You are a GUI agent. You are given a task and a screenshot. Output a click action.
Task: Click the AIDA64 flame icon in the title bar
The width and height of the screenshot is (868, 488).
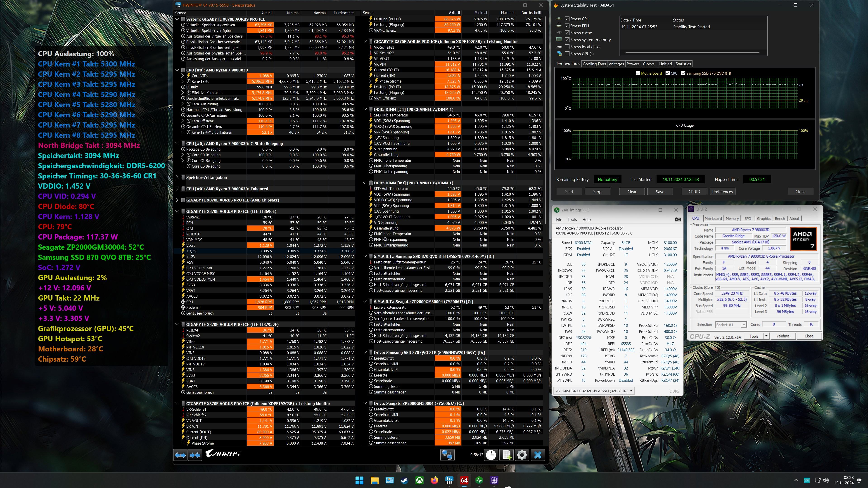(556, 5)
